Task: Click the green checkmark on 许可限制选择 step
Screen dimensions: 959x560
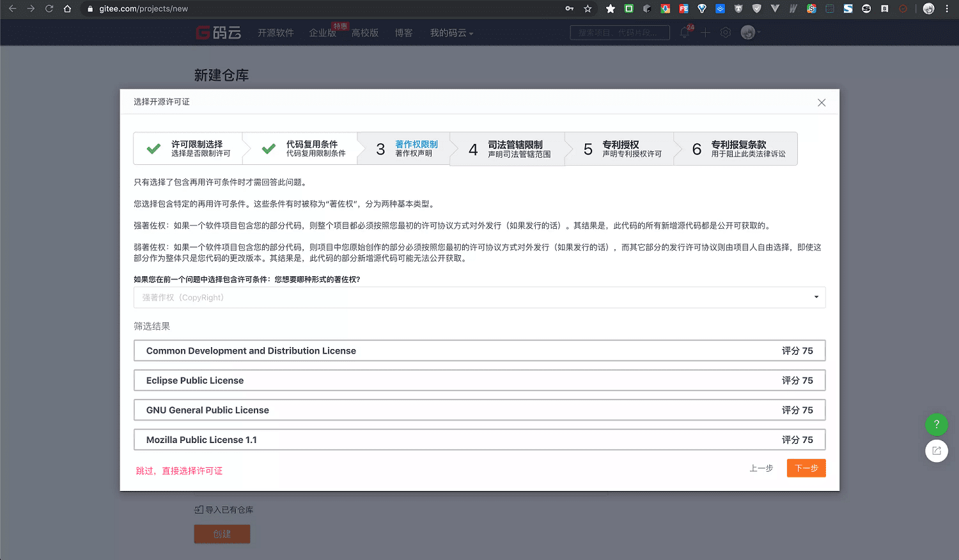Action: coord(153,148)
